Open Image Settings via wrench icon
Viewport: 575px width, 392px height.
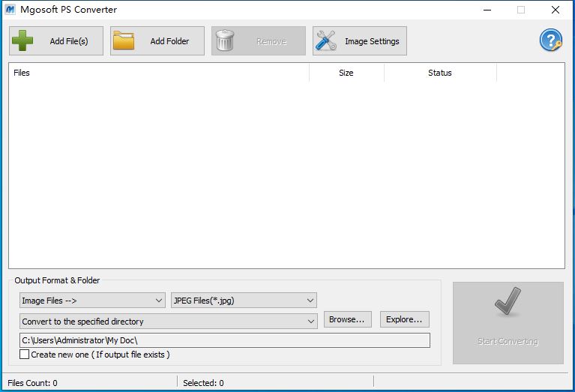(326, 40)
